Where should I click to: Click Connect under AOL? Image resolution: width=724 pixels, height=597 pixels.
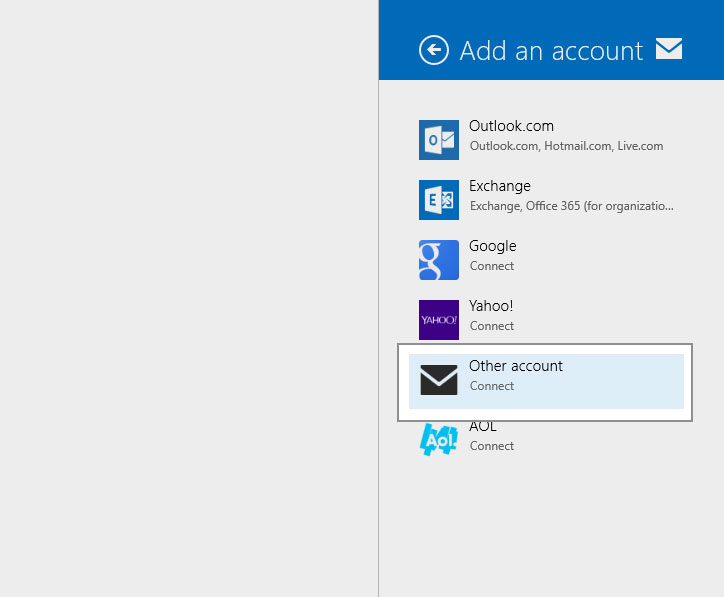pos(492,446)
